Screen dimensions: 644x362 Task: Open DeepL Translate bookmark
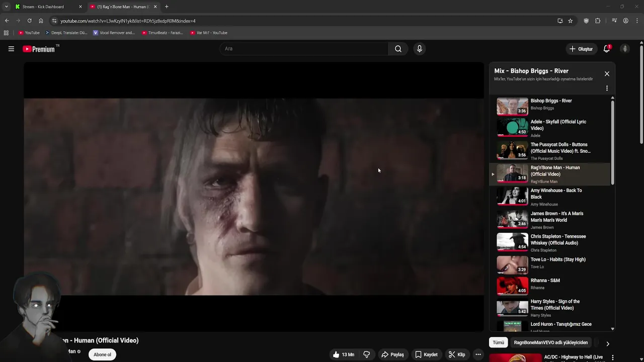pos(66,33)
